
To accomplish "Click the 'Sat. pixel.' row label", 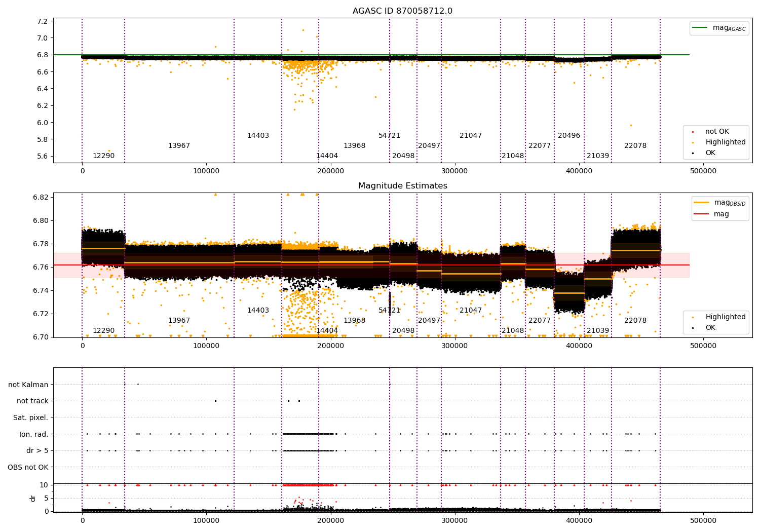I will [x=31, y=418].
